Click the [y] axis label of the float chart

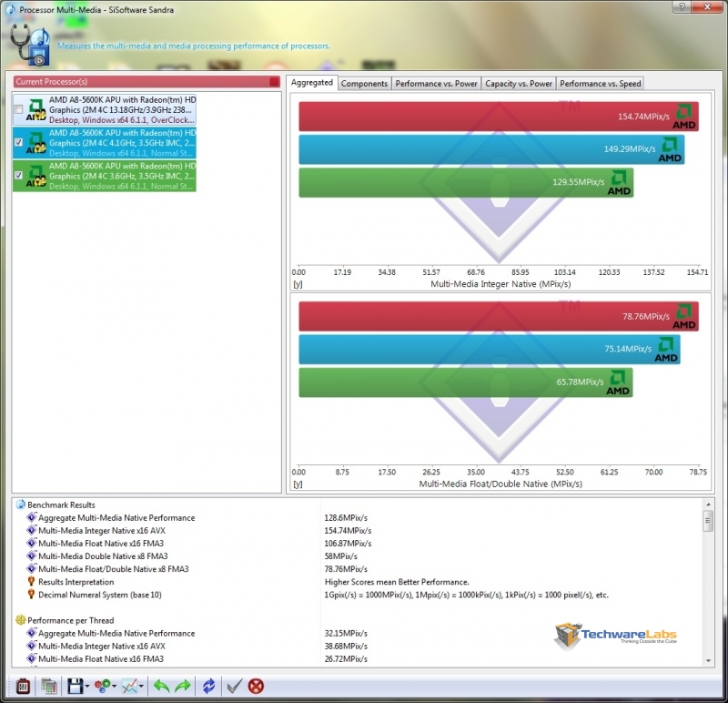298,484
